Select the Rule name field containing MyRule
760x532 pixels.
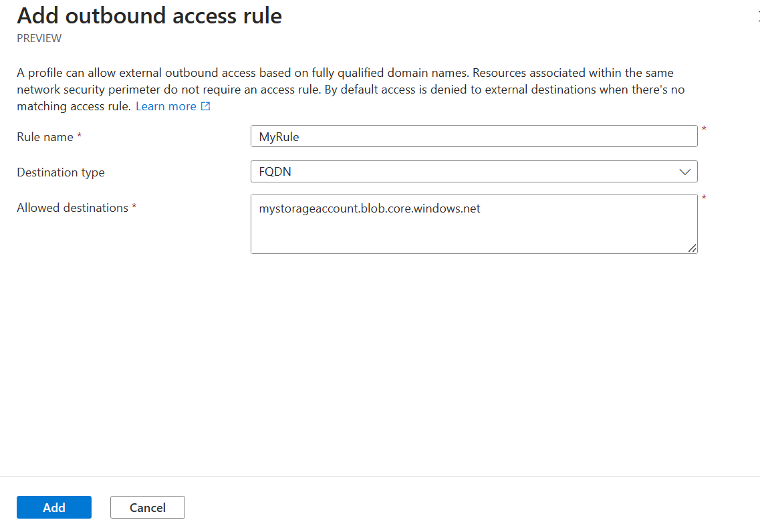(x=474, y=136)
